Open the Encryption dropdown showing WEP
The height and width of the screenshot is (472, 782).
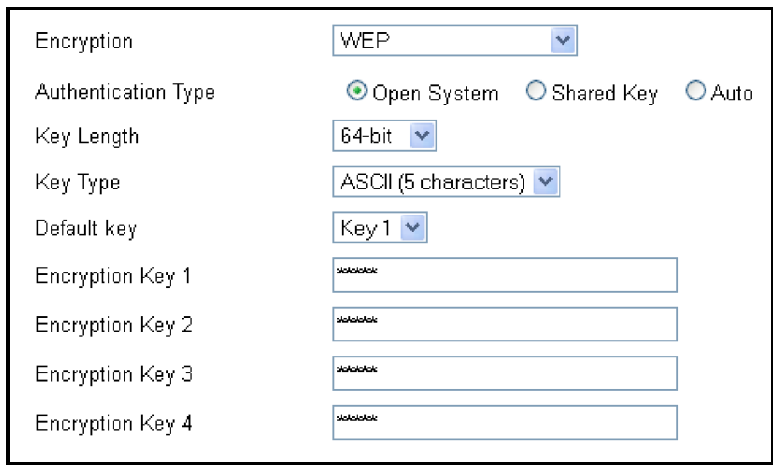click(455, 43)
